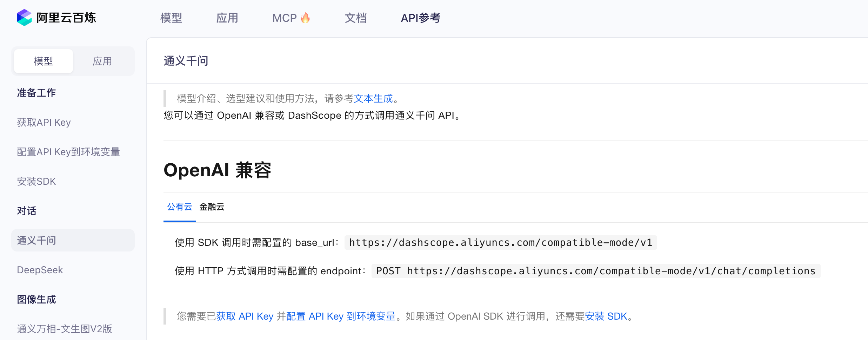The height and width of the screenshot is (340, 868).
Task: Follow the 获取 API Key link in note
Action: click(x=245, y=316)
